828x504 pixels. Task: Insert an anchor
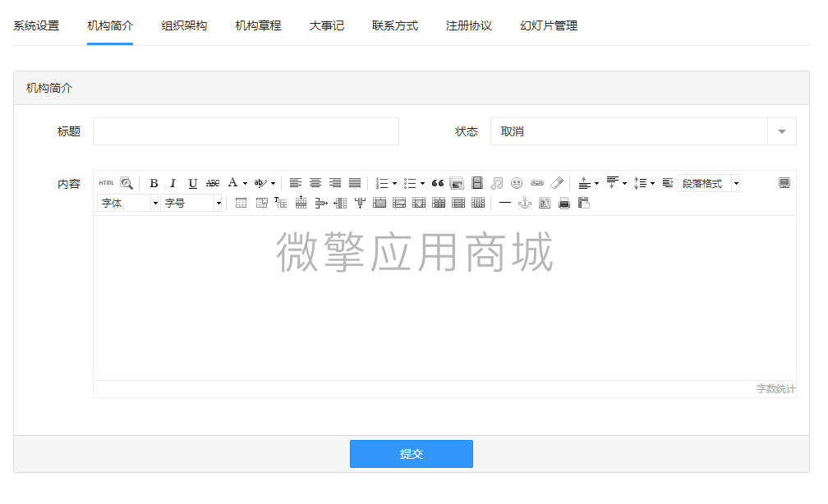pyautogui.click(x=524, y=204)
